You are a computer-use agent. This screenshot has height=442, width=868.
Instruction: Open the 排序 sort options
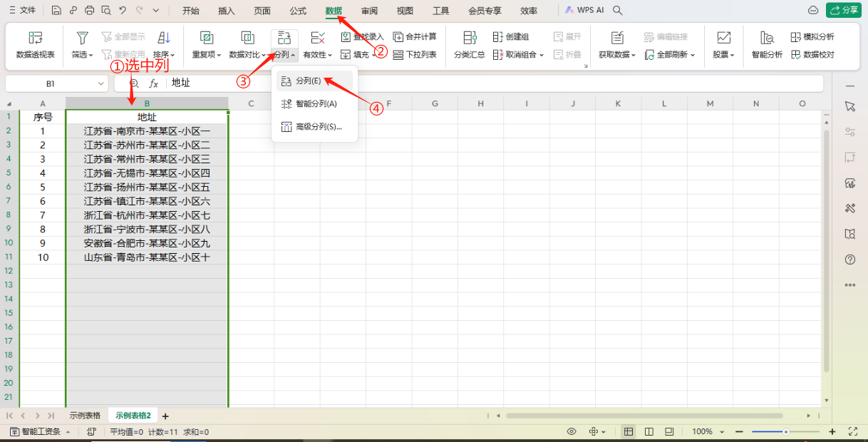164,45
